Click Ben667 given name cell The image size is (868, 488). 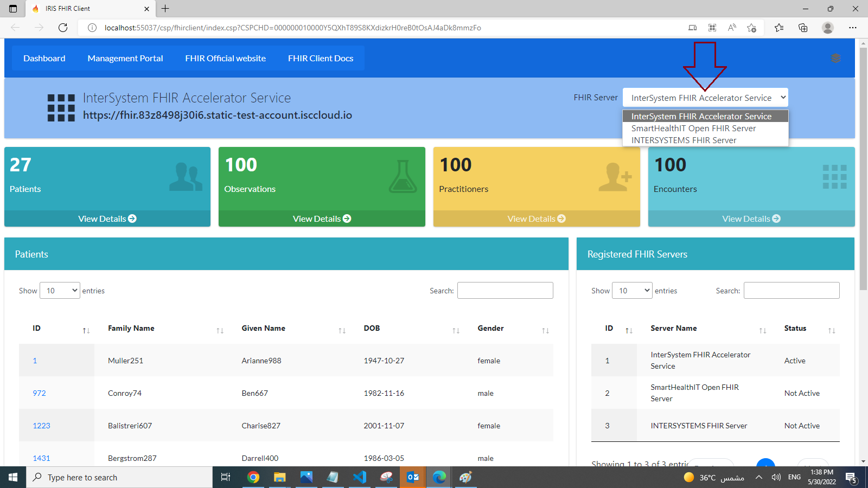tap(254, 393)
